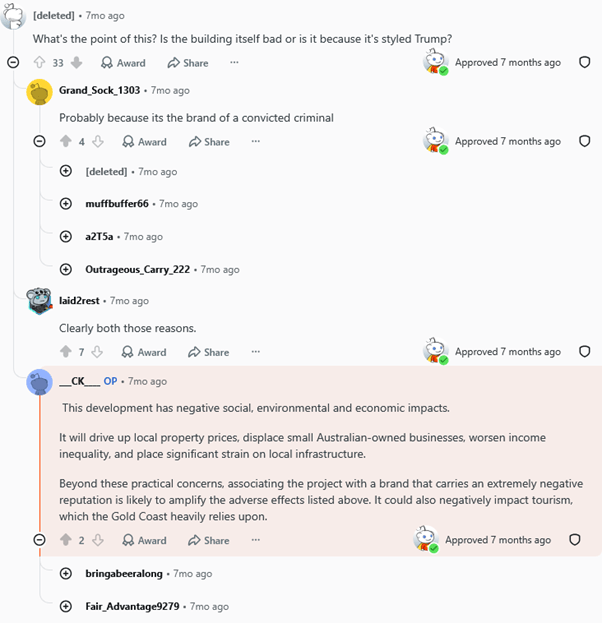The height and width of the screenshot is (623, 602).
Task: Share the OP __CK___ comment
Action: click(209, 540)
